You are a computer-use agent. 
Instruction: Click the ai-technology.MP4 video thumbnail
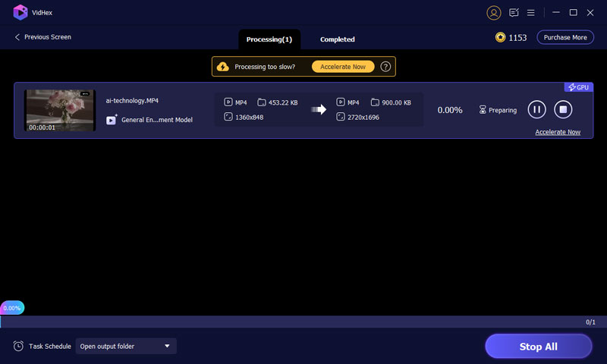(60, 111)
